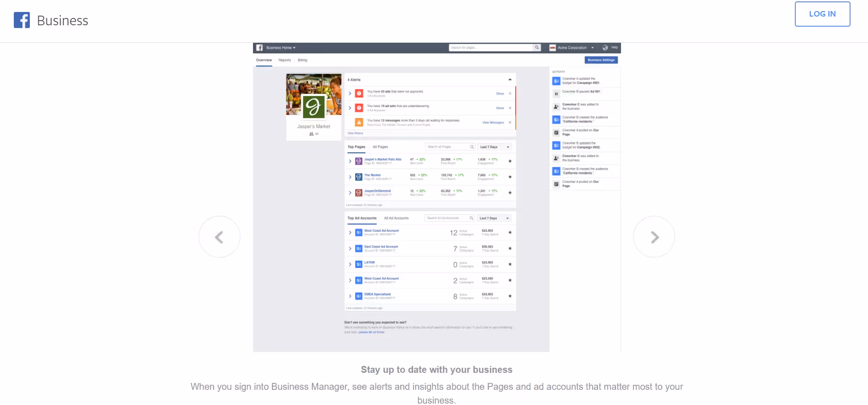Click the Facebook logo in the page header
Image resolution: width=868 pixels, height=405 pixels.
22,20
